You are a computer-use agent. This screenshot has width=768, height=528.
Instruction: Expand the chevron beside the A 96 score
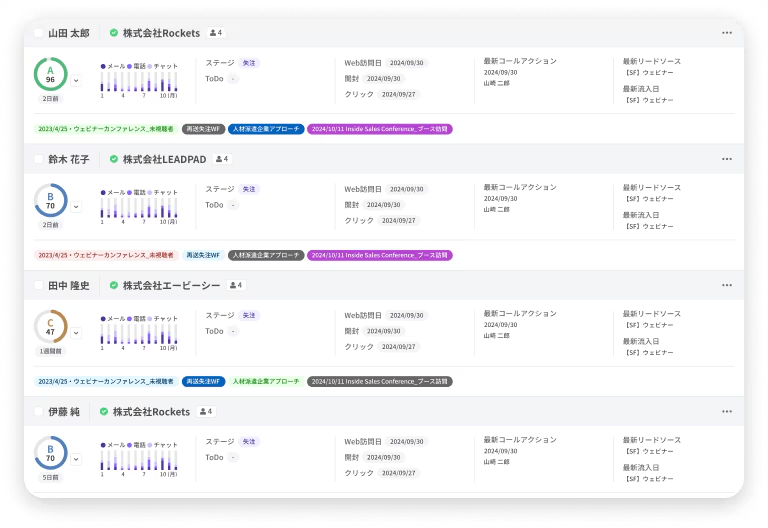pyautogui.click(x=76, y=80)
